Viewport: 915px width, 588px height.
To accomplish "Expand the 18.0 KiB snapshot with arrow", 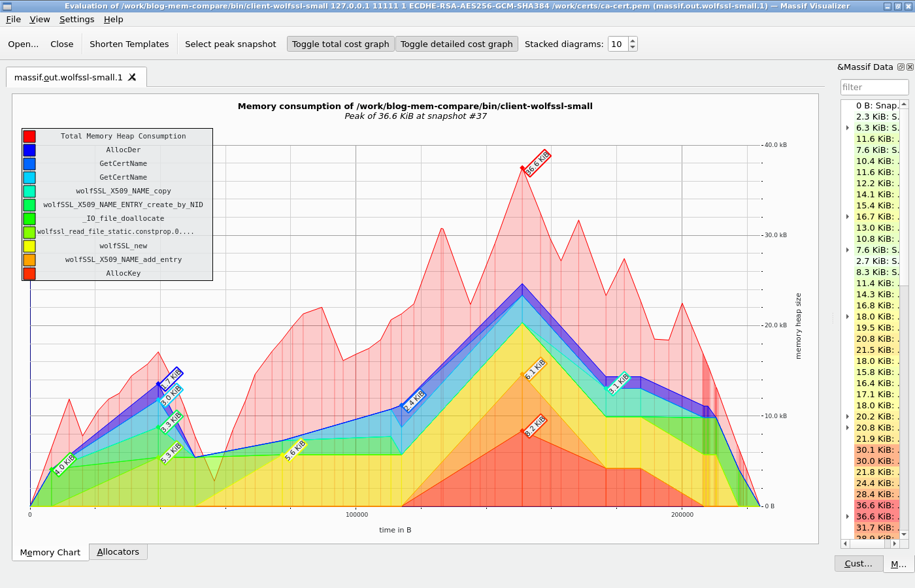I will click(848, 317).
